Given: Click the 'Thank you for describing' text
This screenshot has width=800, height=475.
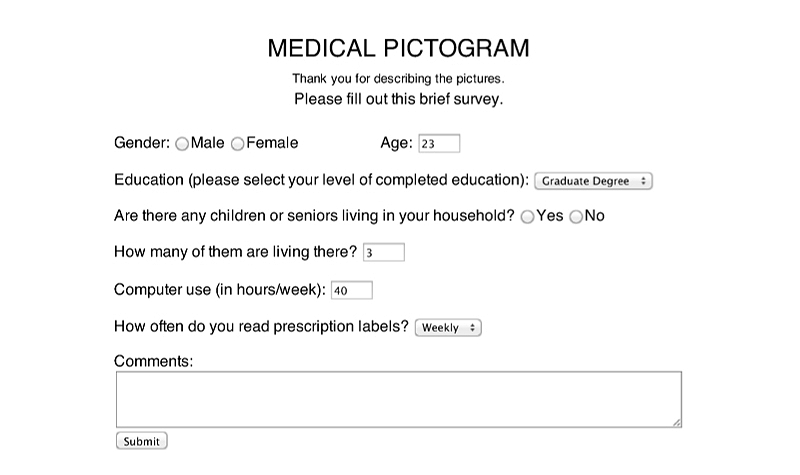Looking at the screenshot, I should (x=398, y=78).
